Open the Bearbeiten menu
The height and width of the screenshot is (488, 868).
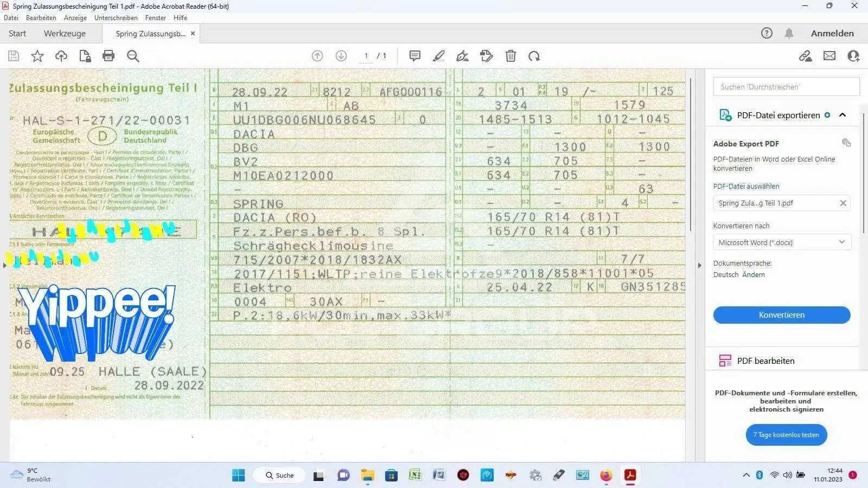coord(41,18)
